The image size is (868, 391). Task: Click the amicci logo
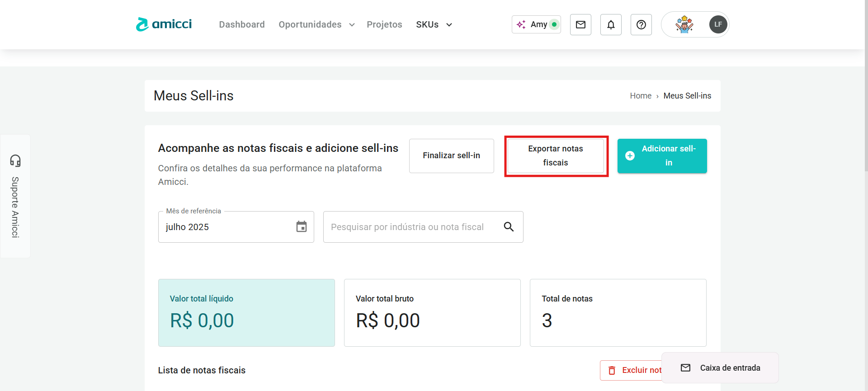pyautogui.click(x=164, y=24)
